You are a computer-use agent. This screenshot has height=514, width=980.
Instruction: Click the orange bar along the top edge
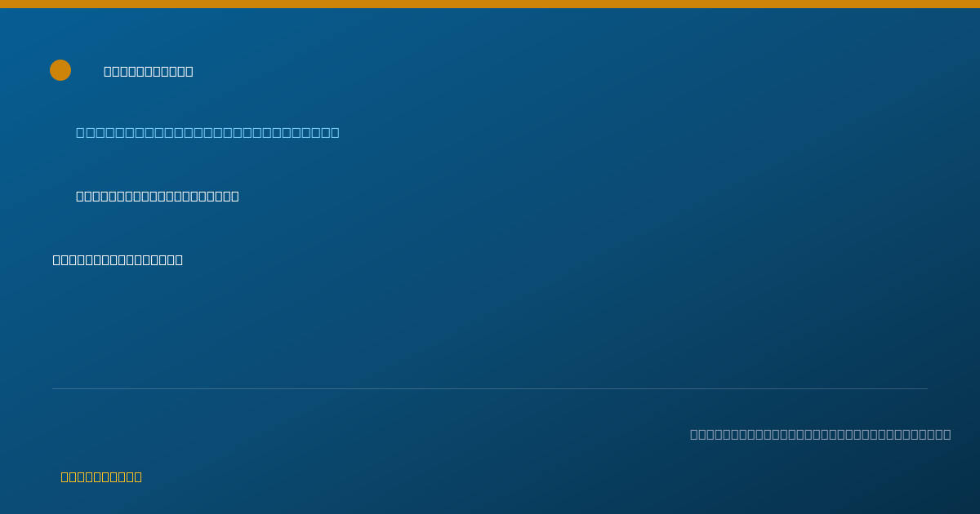pyautogui.click(x=490, y=4)
